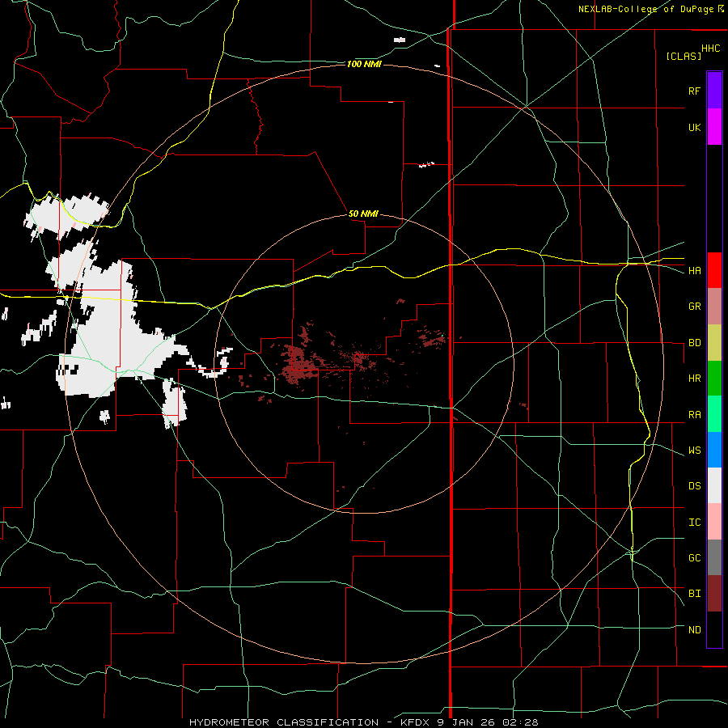Click the WS blue legend swatch
Viewport: 728px width, 728px height.
(x=714, y=450)
